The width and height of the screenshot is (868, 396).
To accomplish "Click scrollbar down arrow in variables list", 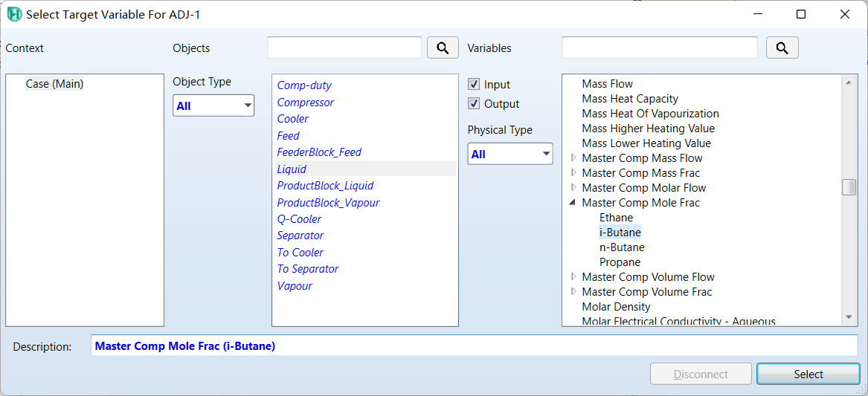I will pyautogui.click(x=849, y=317).
